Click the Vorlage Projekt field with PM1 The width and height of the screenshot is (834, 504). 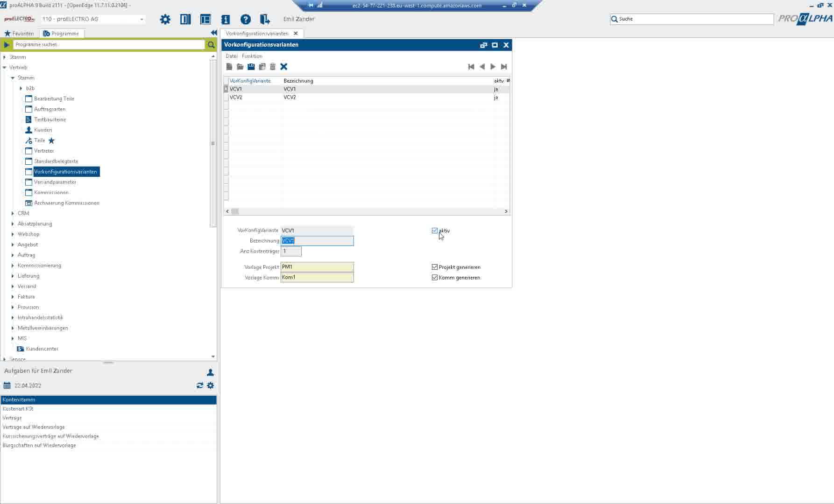tap(317, 267)
